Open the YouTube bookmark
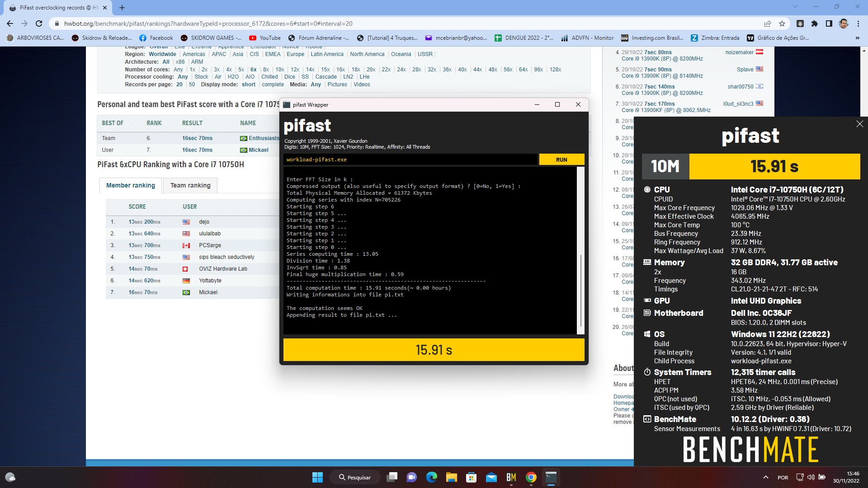Image resolution: width=868 pixels, height=488 pixels. (x=265, y=38)
